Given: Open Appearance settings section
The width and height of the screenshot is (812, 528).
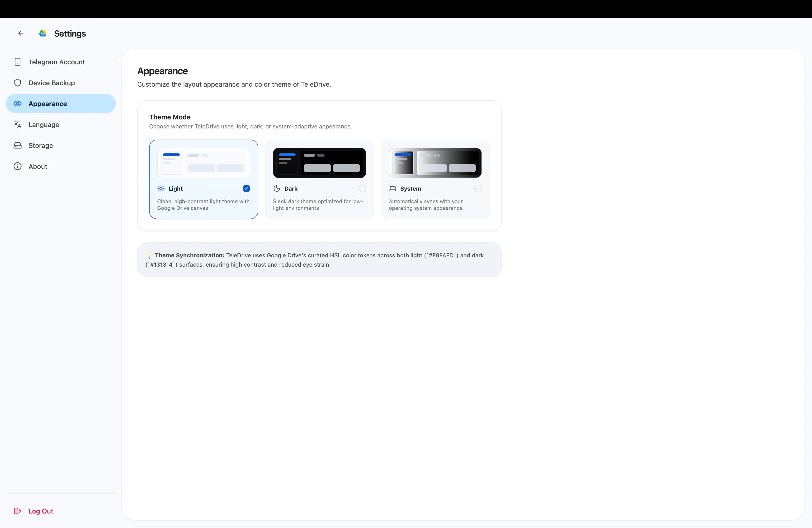Looking at the screenshot, I should pyautogui.click(x=61, y=103).
